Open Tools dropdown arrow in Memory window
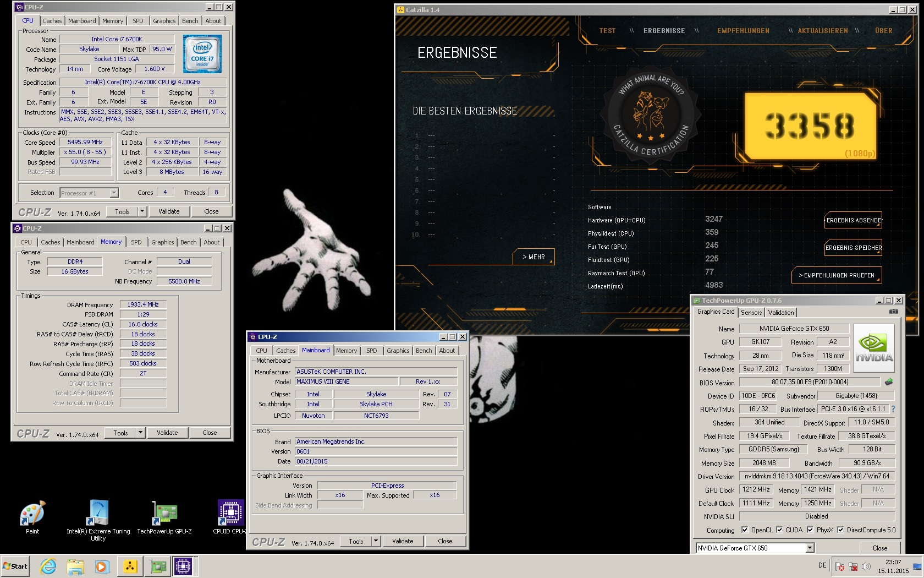Viewport: 924px width, 578px height. pyautogui.click(x=140, y=433)
